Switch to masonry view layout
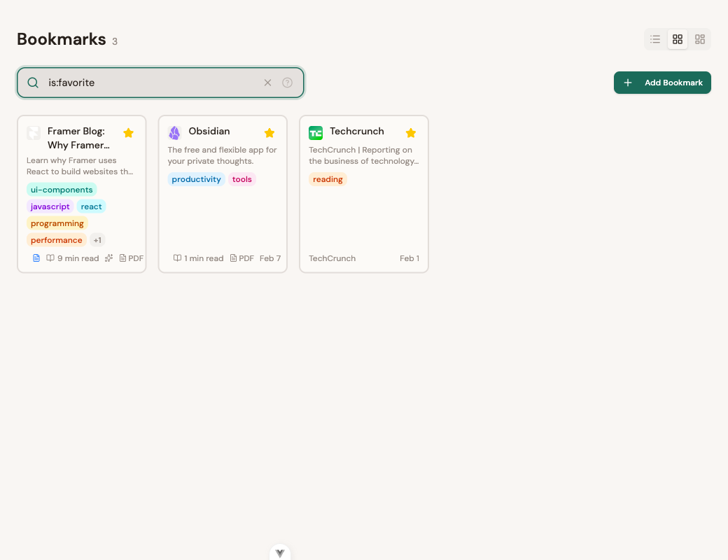The image size is (728, 560). pos(699,39)
